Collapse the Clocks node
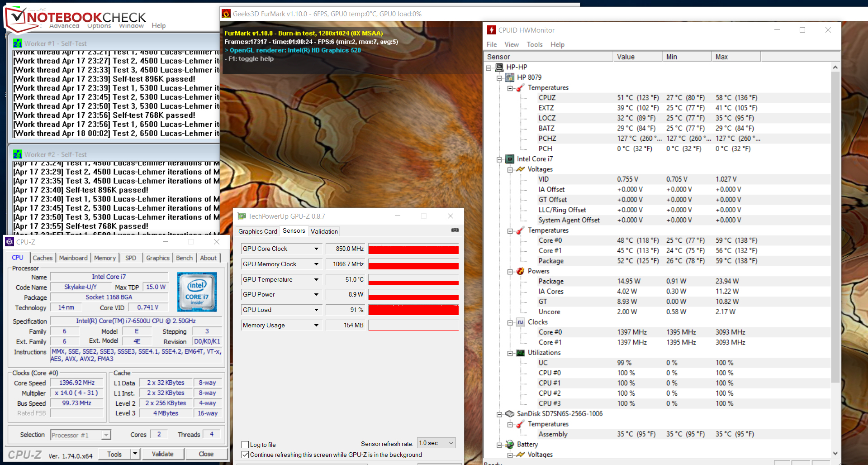Image resolution: width=868 pixels, height=465 pixels. [510, 322]
